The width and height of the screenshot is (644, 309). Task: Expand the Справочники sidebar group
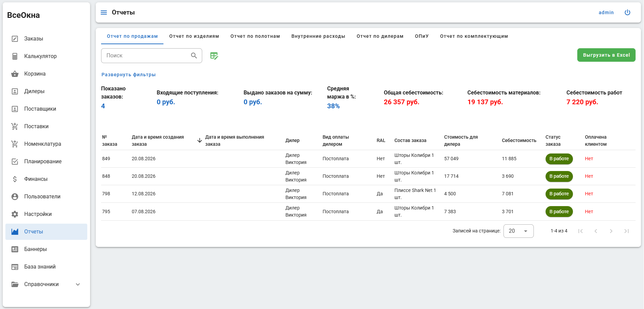[46, 284]
